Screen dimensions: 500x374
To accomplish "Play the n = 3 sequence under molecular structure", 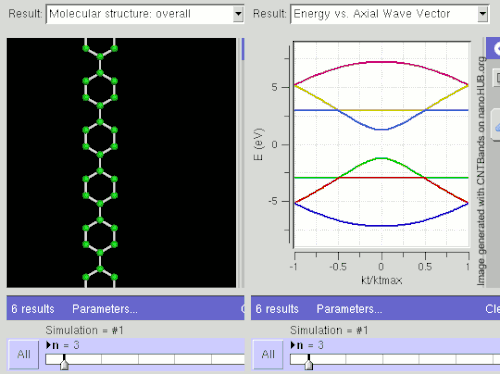I will [x=49, y=345].
